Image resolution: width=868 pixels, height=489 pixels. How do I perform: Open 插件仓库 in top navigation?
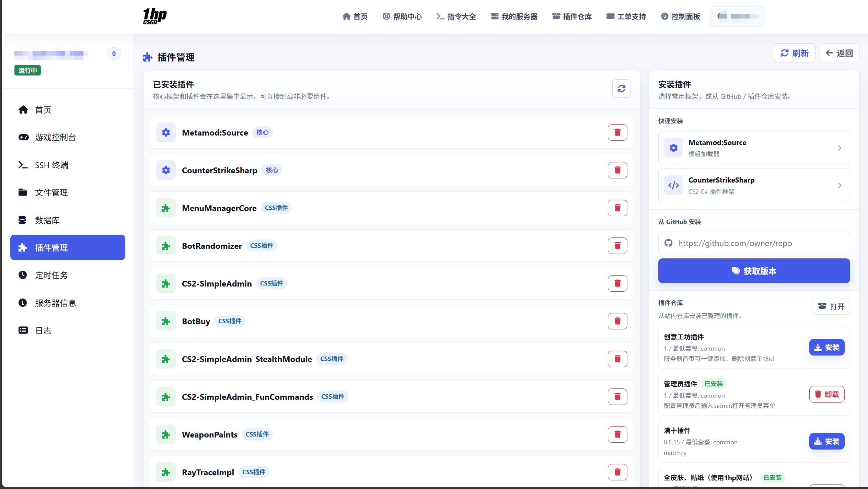(572, 16)
